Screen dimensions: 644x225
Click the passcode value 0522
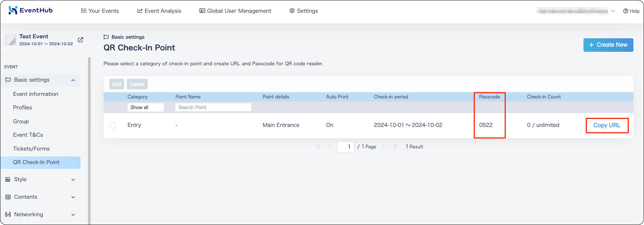click(486, 125)
